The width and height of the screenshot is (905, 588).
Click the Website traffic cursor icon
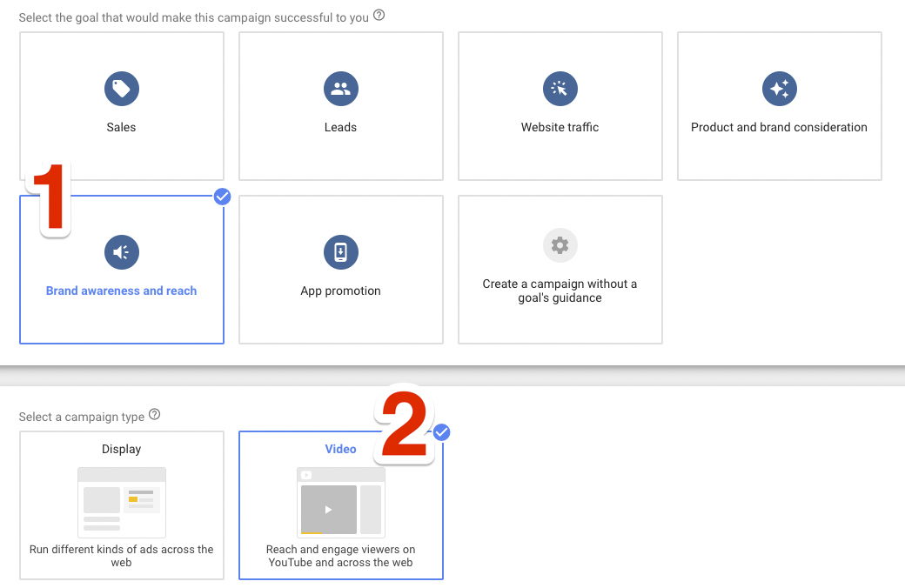(560, 88)
